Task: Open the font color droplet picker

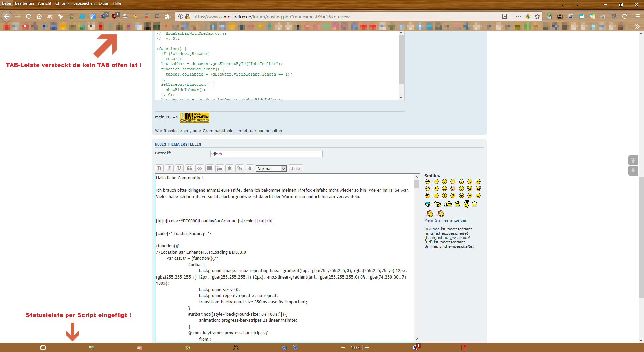Action: (250, 168)
